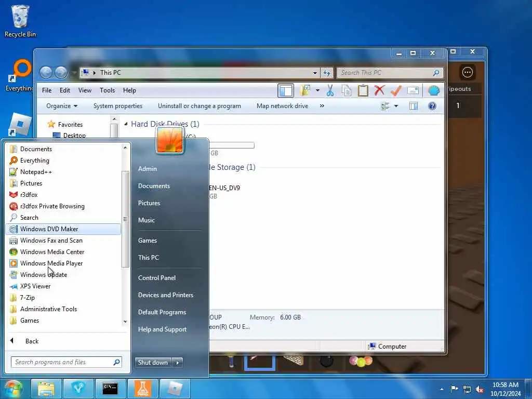Click the Action Center flag icon
The height and width of the screenshot is (399, 532).
(x=454, y=389)
